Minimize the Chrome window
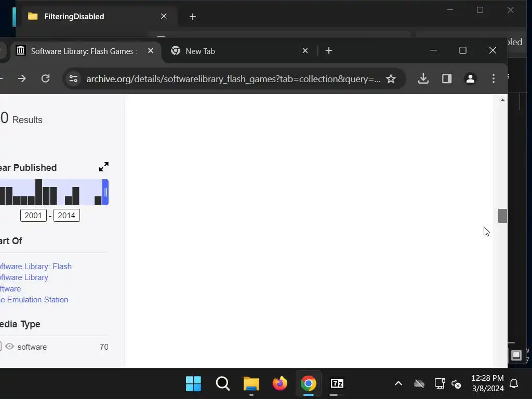532x399 pixels. pos(433,50)
